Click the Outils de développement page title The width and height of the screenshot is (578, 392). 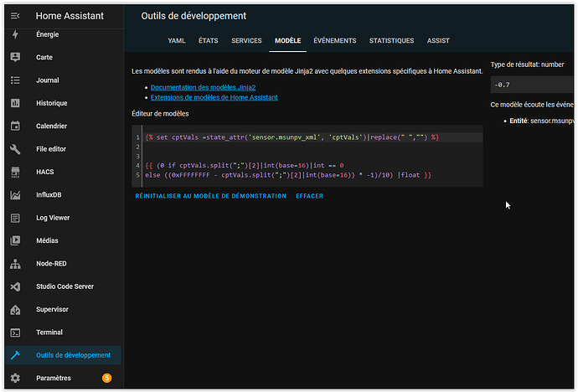tap(194, 16)
